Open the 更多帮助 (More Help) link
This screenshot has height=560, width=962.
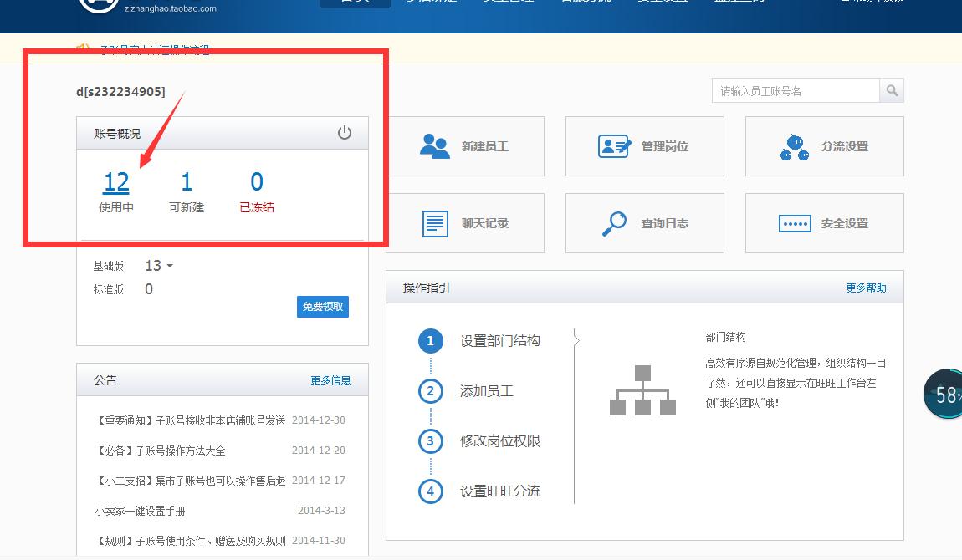(866, 286)
